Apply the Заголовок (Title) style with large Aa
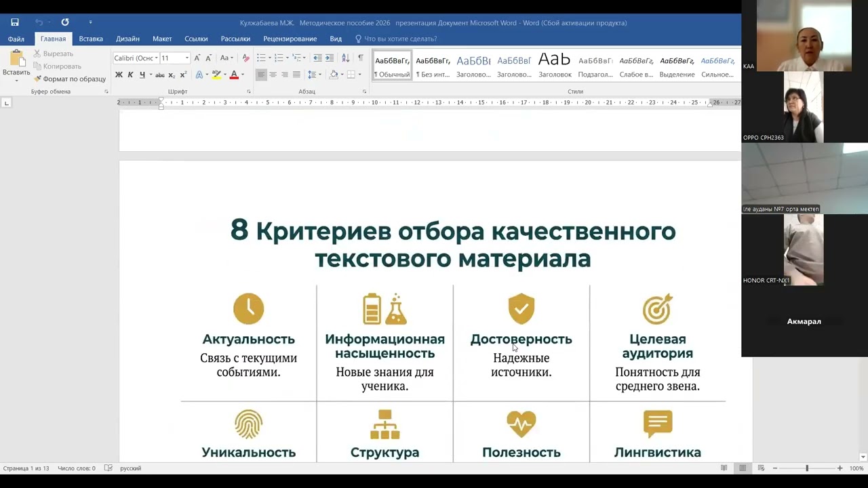 click(x=555, y=66)
